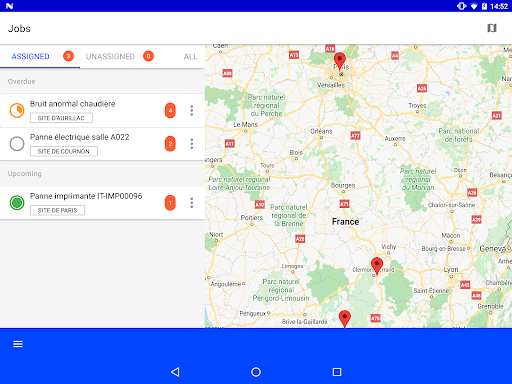512x384 pixels.
Task: Click Poitiers on the map
Action: point(252,217)
